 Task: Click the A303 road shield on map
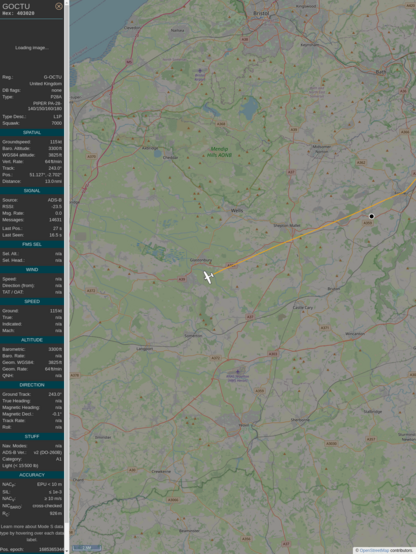point(273,354)
